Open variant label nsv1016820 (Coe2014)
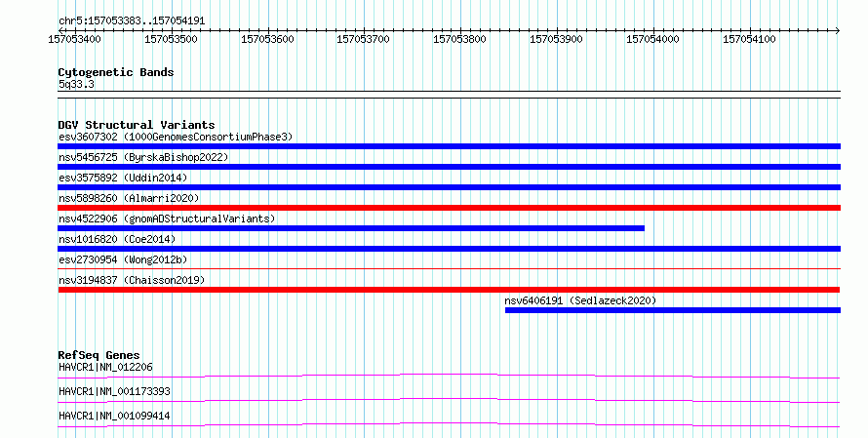The image size is (868, 438). pos(117,239)
